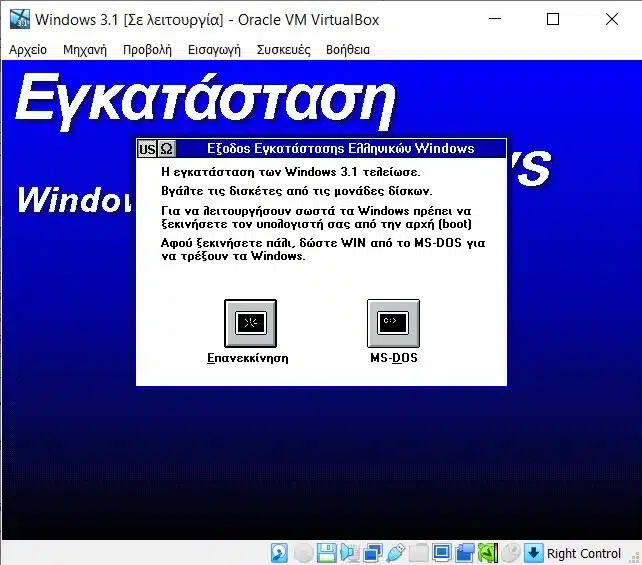Open the Συσκευές menu
Image resolution: width=642 pixels, height=565 pixels.
[283, 50]
